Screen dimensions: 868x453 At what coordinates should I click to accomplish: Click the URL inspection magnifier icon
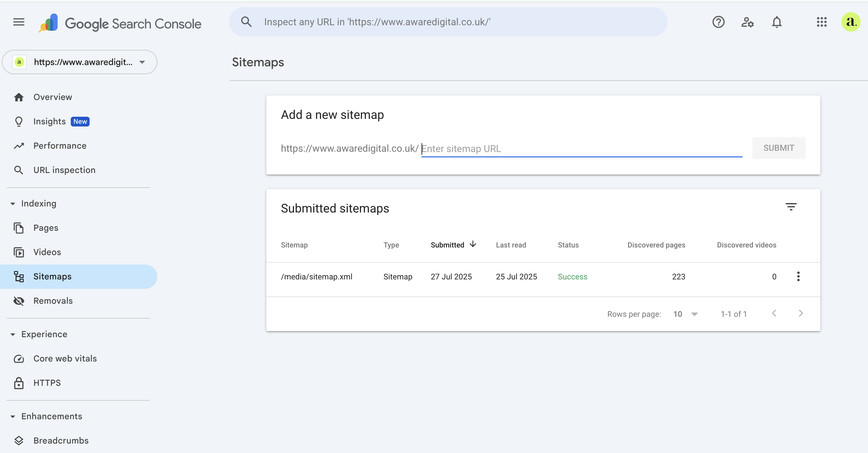point(19,170)
